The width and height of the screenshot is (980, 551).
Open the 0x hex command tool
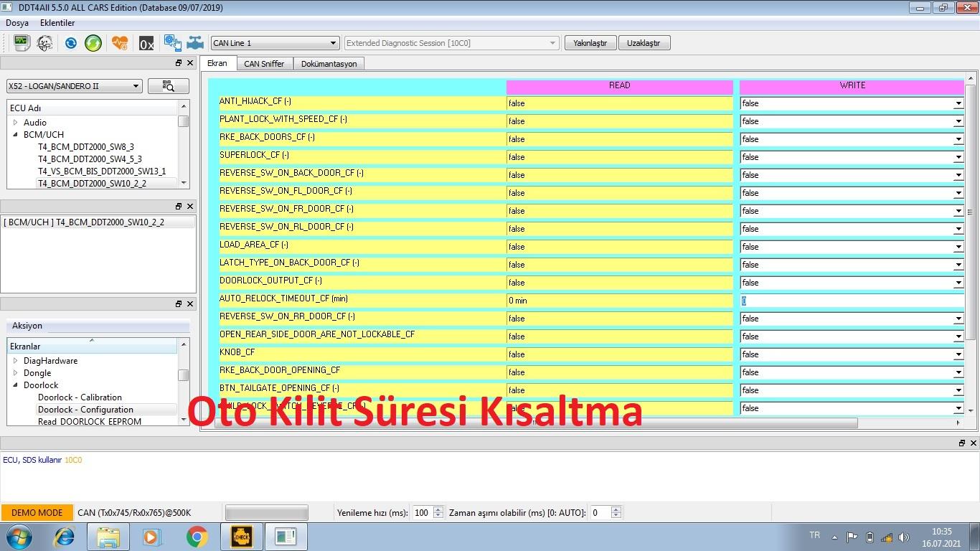tap(146, 44)
